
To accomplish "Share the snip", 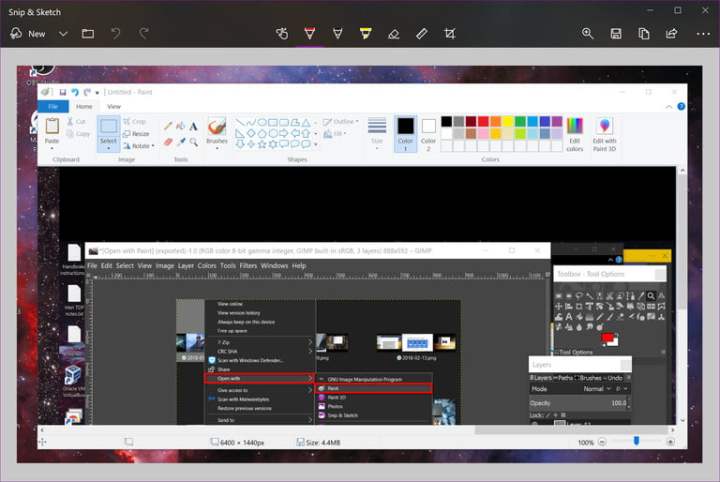I will coord(672,33).
